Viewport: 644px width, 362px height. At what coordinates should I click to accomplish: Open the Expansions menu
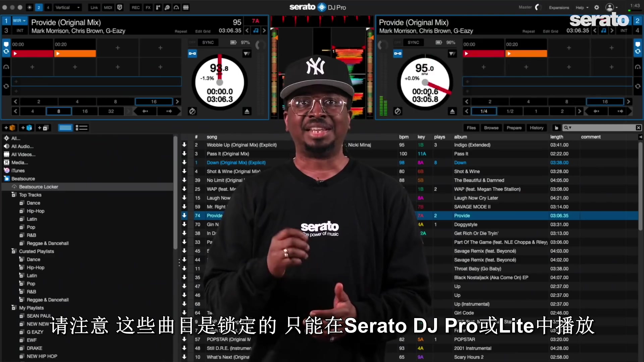(x=559, y=7)
